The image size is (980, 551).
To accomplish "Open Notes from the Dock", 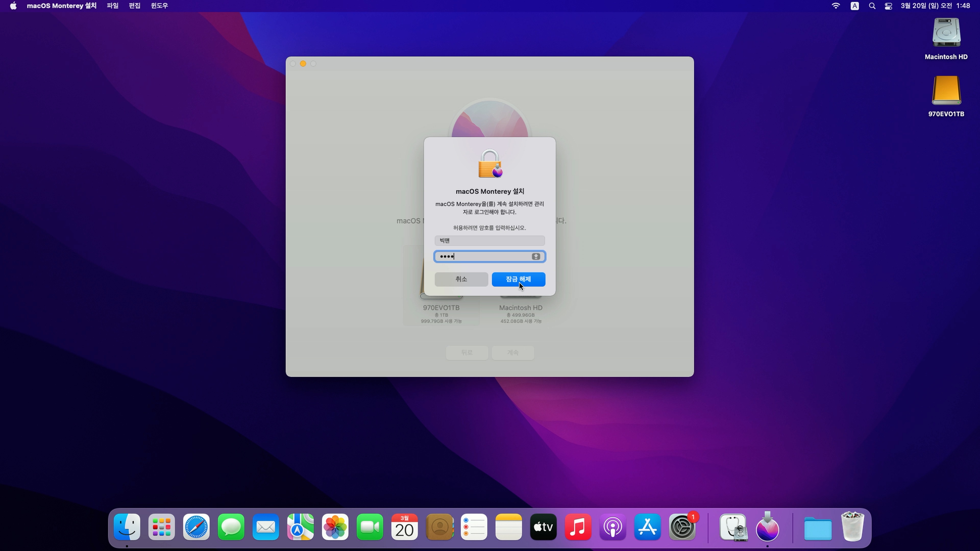I will click(509, 527).
